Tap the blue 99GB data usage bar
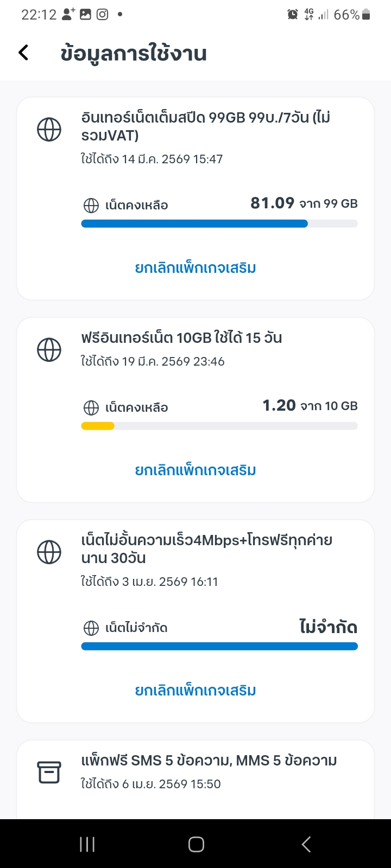This screenshot has width=391, height=868. click(x=194, y=224)
